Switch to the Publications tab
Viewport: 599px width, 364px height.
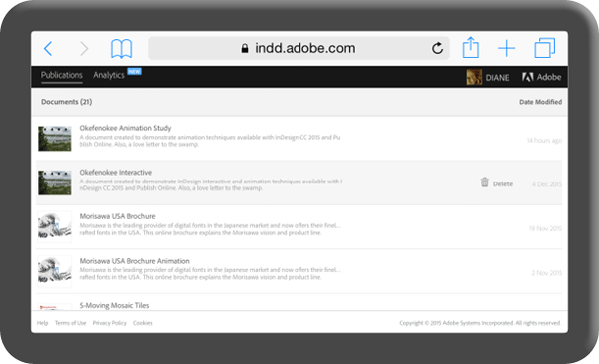(62, 75)
